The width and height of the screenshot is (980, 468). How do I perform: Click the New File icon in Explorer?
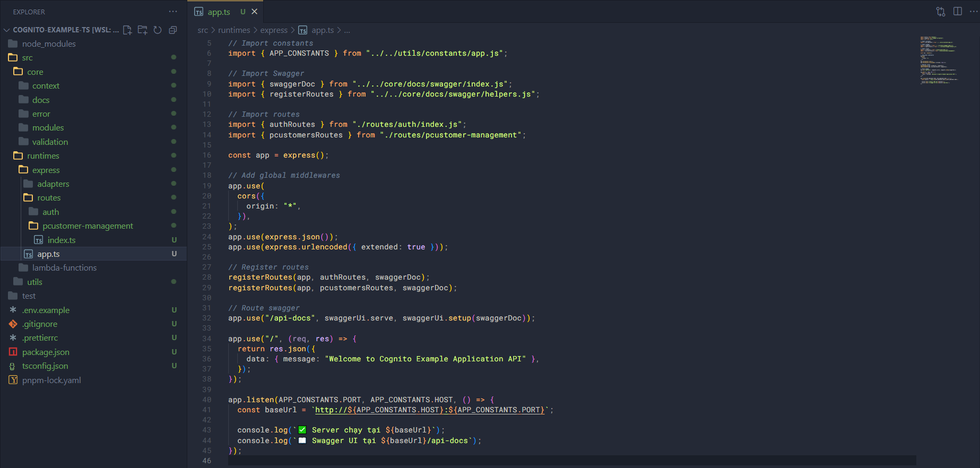127,30
